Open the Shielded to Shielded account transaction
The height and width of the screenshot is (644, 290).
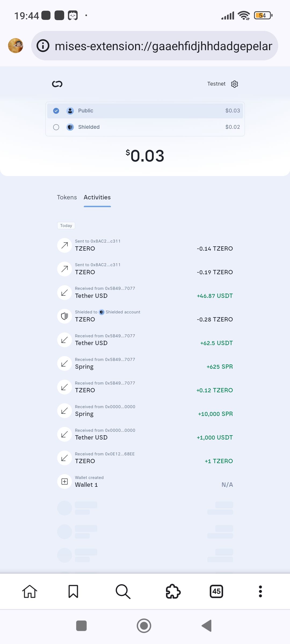[145, 316]
